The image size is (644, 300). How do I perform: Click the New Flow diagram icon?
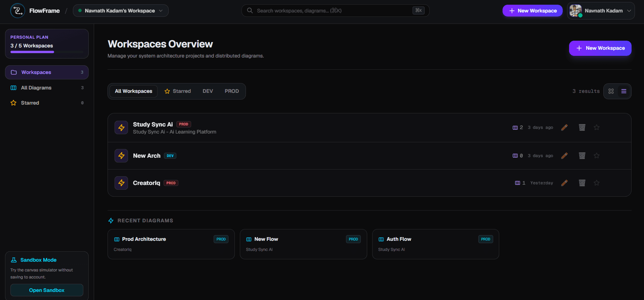point(249,239)
